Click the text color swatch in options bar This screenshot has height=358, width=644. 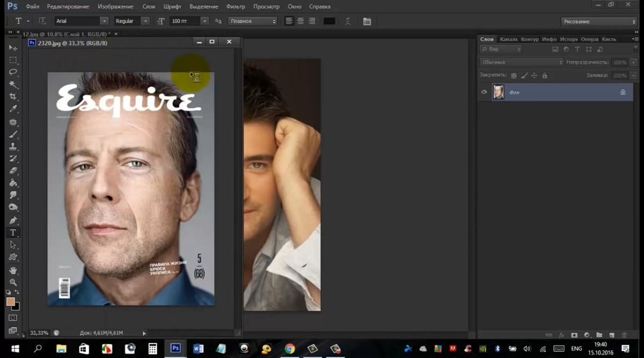tap(330, 21)
